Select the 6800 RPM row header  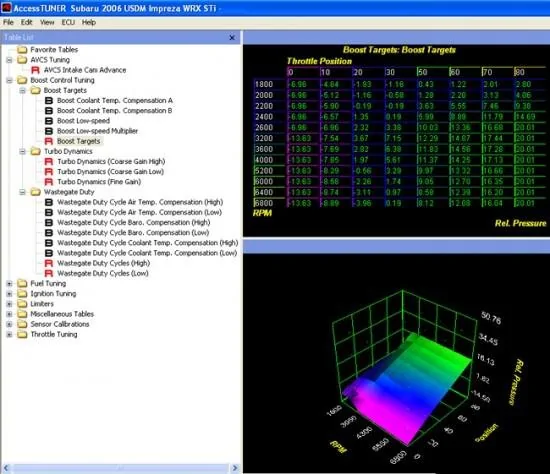click(269, 203)
